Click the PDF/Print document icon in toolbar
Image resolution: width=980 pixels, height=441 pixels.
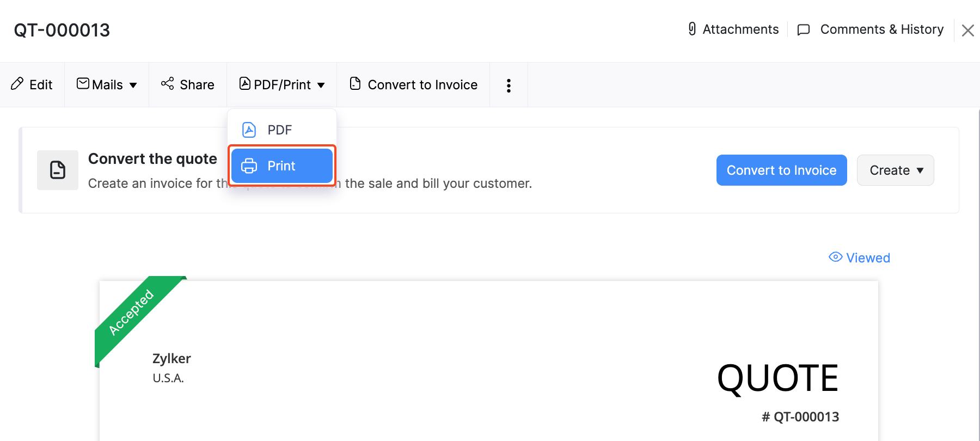coord(245,83)
